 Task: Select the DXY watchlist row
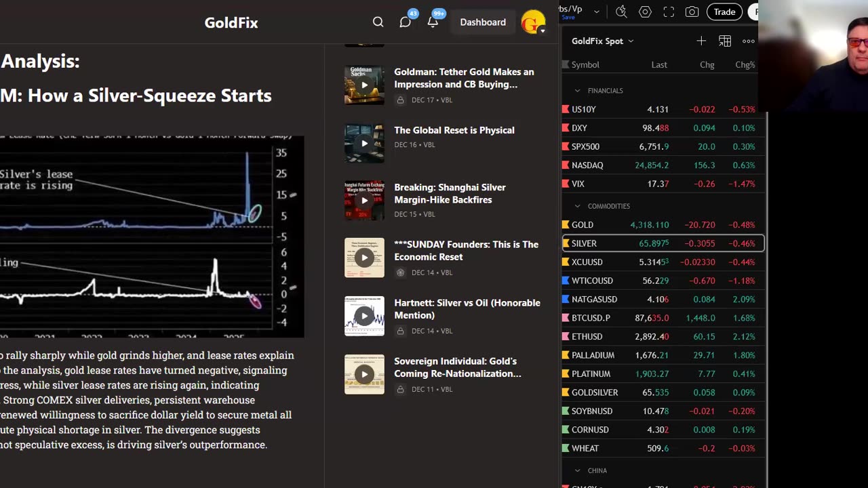tap(663, 128)
